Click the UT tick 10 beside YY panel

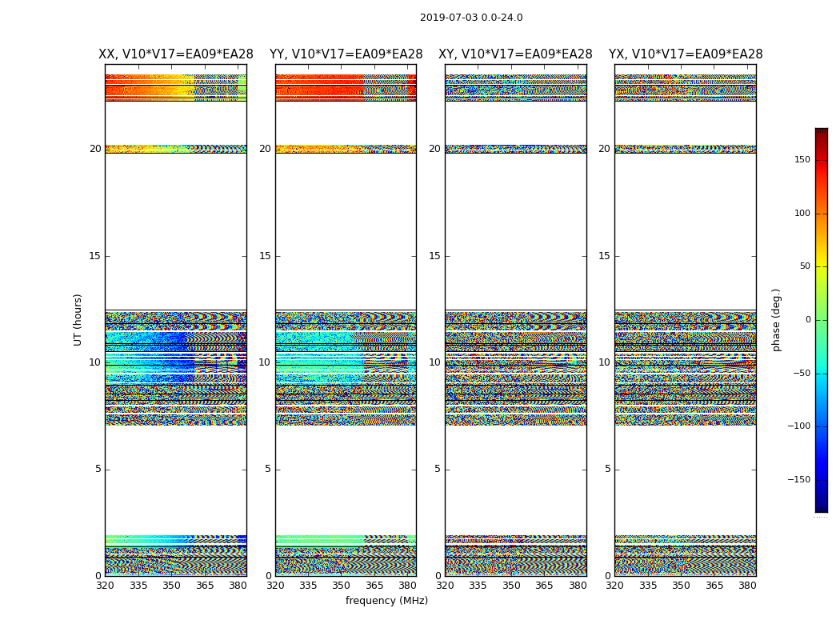point(265,362)
